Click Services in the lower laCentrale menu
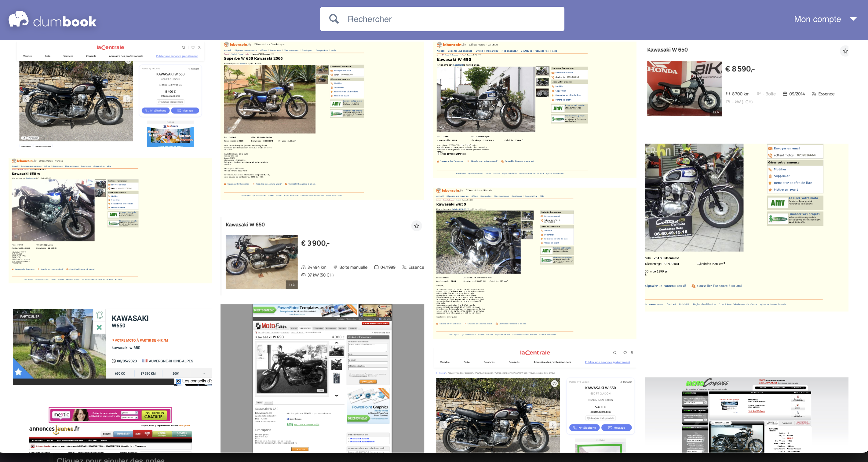 (x=489, y=362)
